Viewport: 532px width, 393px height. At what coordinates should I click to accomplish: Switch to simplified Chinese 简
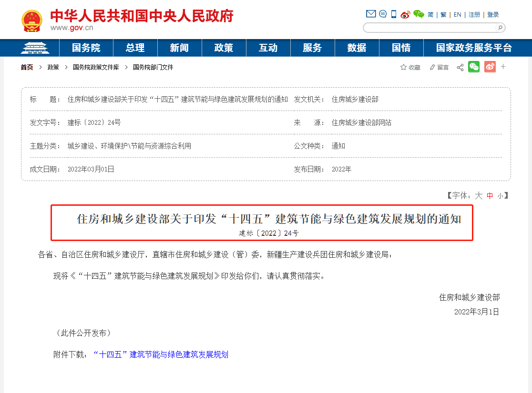point(430,15)
